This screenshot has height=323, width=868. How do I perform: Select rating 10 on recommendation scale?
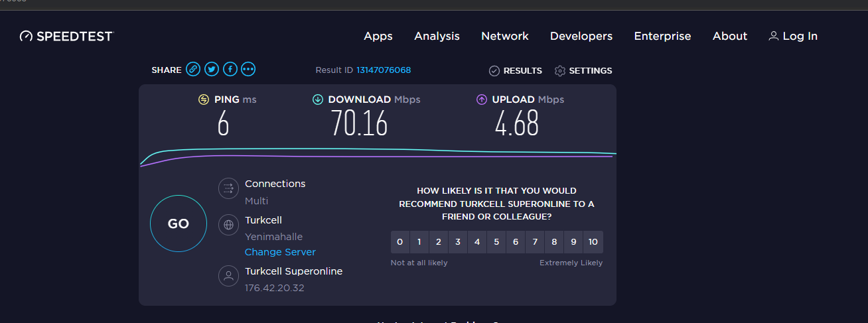point(593,242)
